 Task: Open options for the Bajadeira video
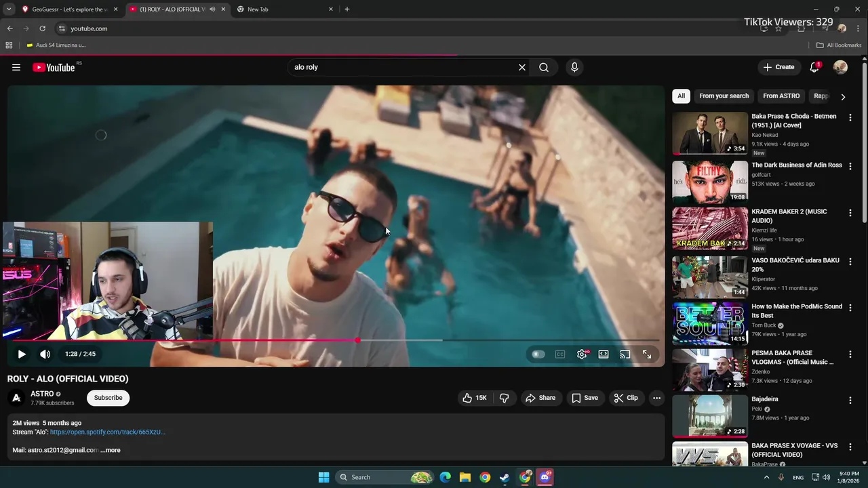[x=850, y=401]
